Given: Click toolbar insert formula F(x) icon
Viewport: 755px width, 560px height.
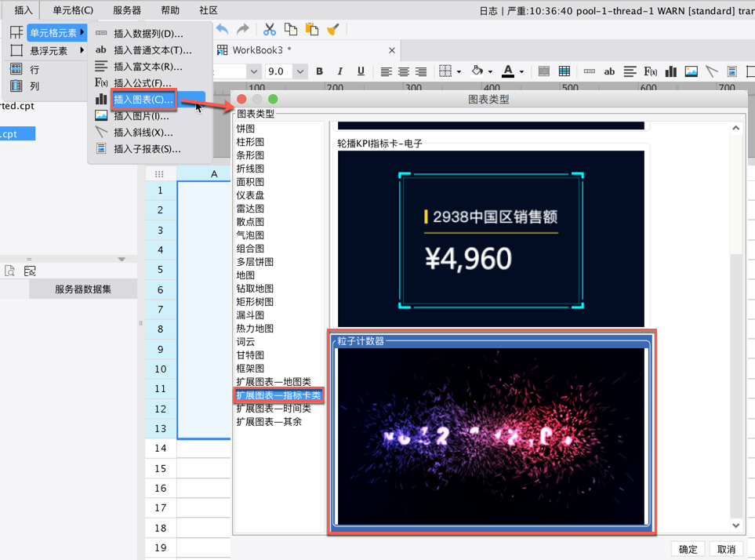Looking at the screenshot, I should pyautogui.click(x=651, y=71).
